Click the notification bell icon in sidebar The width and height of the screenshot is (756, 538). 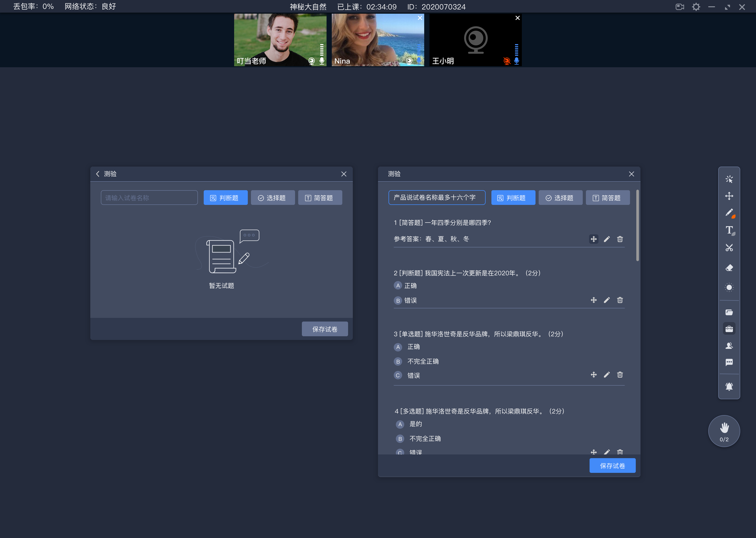click(x=730, y=384)
